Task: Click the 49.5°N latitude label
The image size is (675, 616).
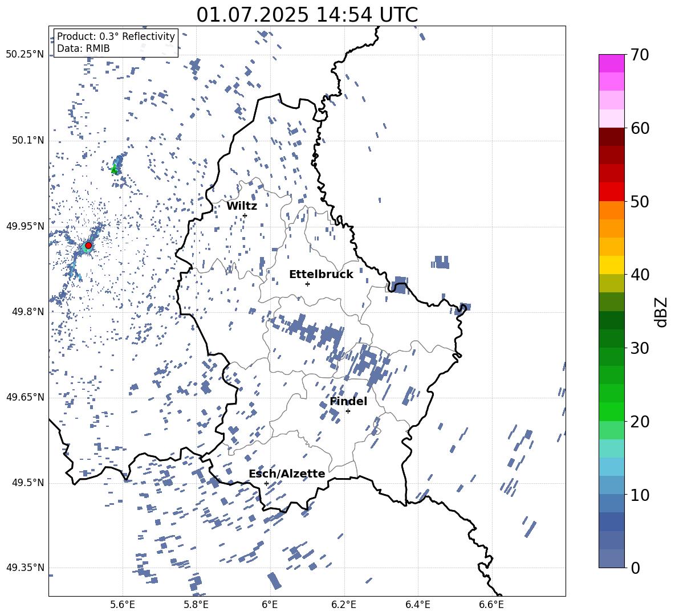Action: 28,483
